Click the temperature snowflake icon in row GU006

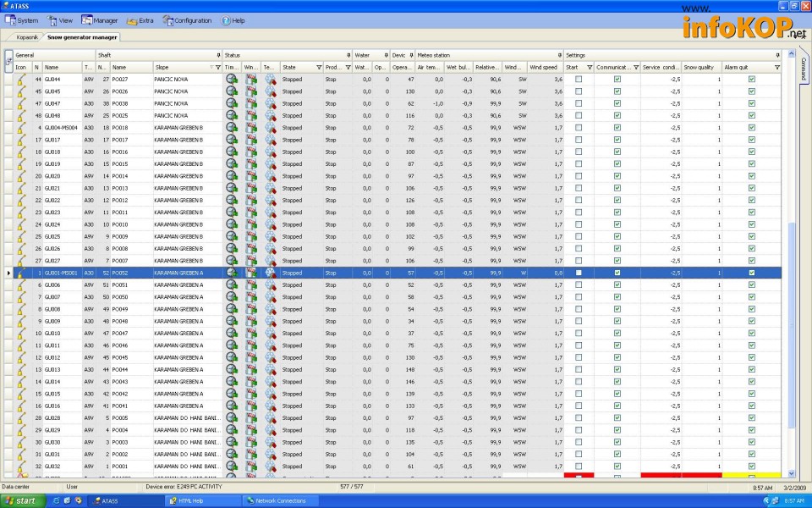click(x=271, y=284)
